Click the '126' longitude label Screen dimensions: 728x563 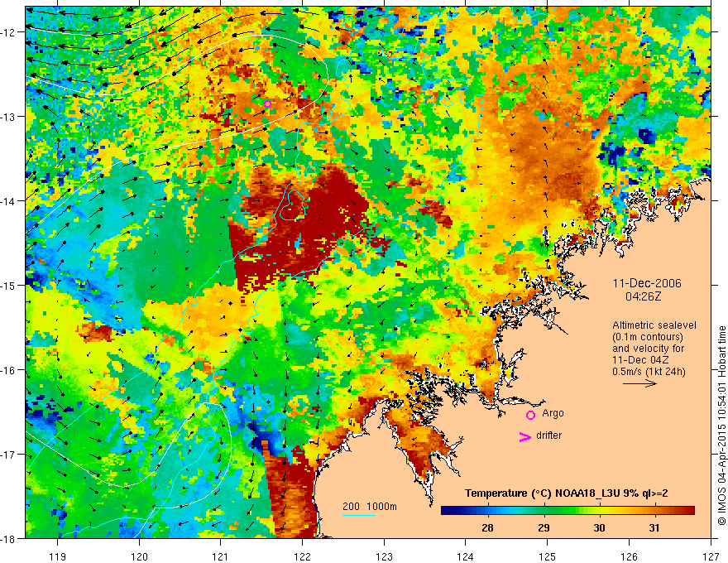[629, 556]
